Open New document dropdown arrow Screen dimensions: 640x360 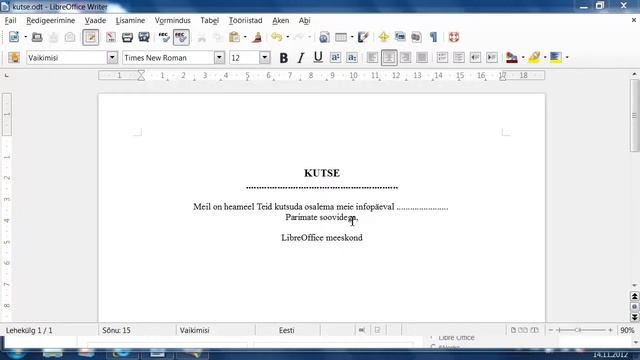tap(25, 37)
